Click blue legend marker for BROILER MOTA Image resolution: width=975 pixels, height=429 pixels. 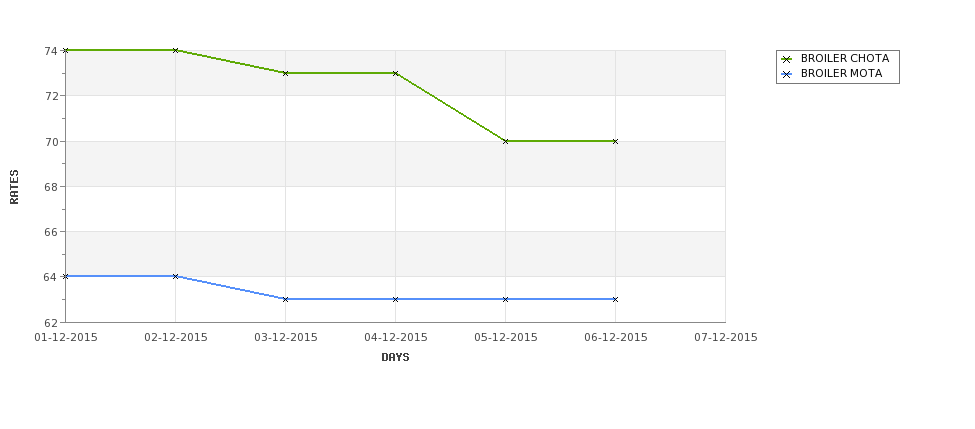point(787,74)
